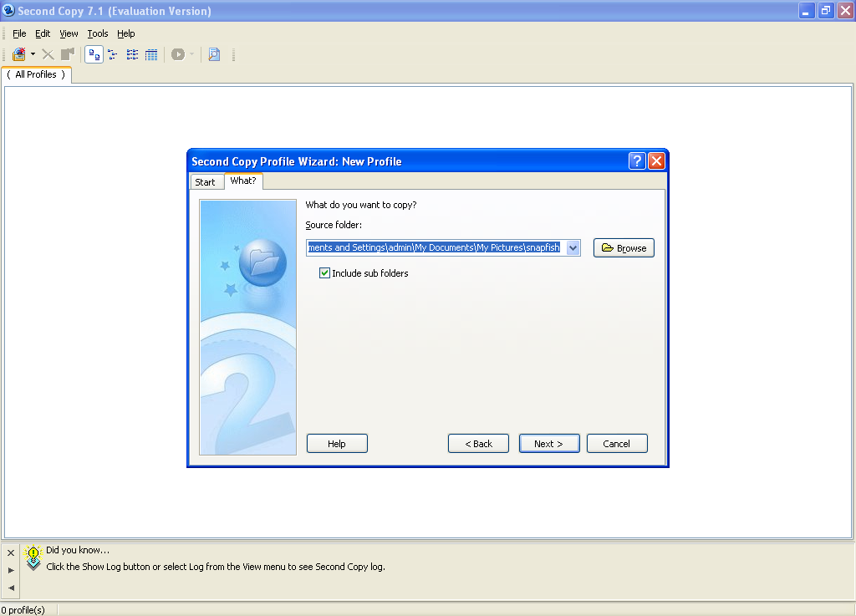Click the Delete profile X icon

(x=48, y=54)
